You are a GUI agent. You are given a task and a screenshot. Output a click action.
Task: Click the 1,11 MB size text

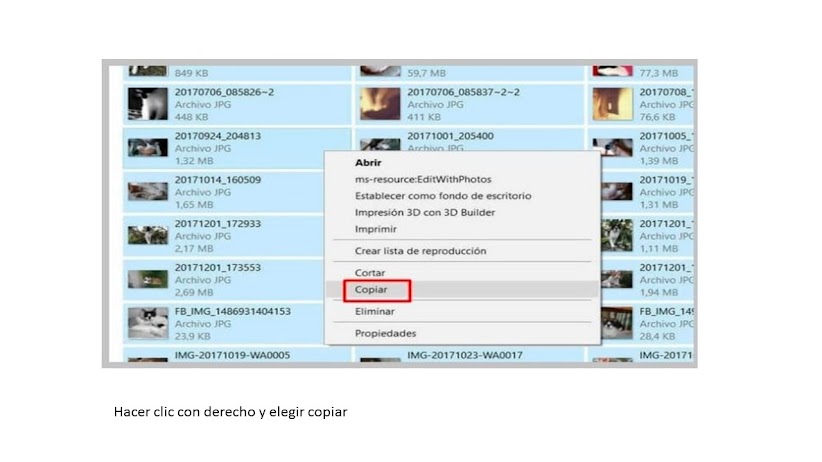click(x=658, y=249)
